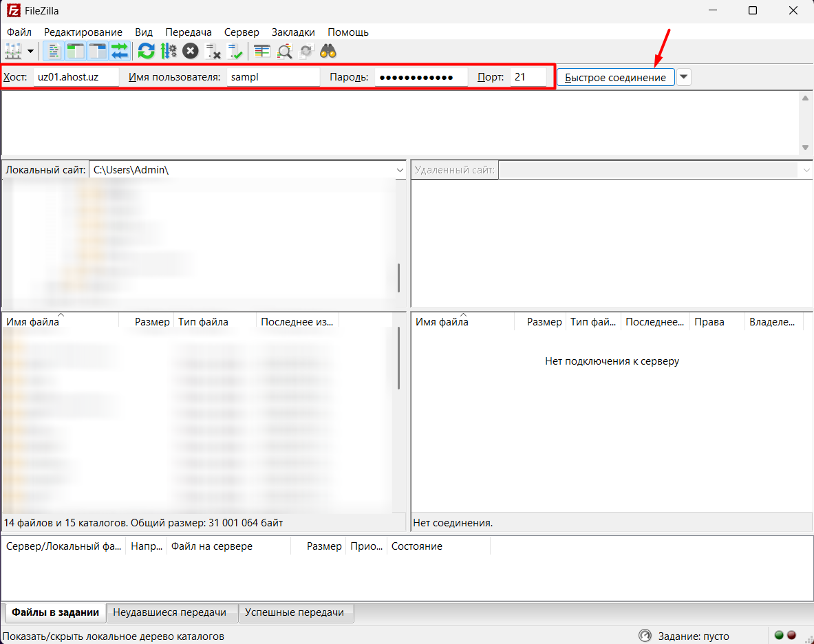Refresh the file and folder lists
The height and width of the screenshot is (644, 814).
[x=147, y=52]
